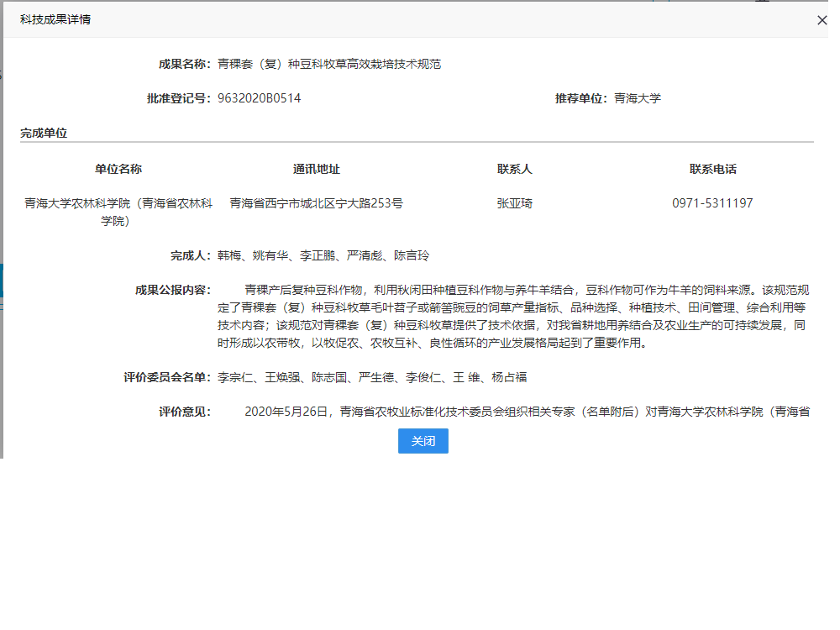
Task: Click the 评价意见 text beginning 2020年5月26日
Action: (x=526, y=412)
